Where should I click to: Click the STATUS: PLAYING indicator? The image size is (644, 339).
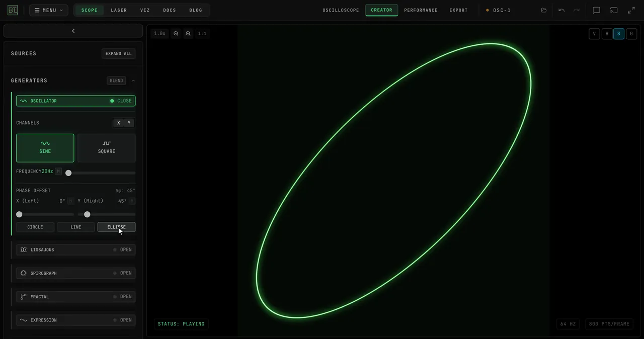point(181,324)
